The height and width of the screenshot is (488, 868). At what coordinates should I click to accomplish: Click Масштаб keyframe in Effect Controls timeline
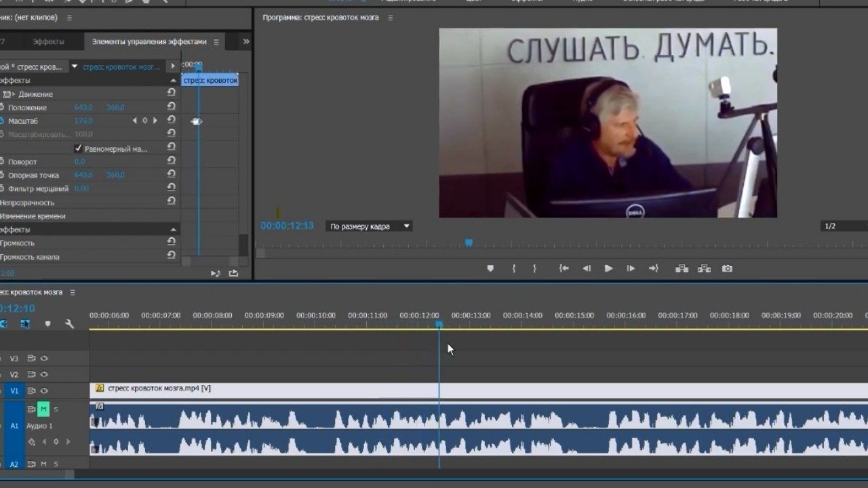click(196, 121)
